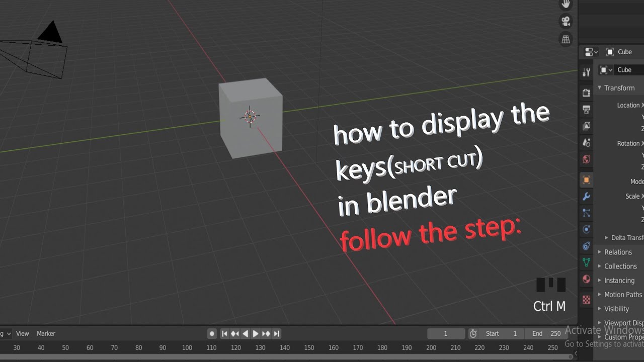The width and height of the screenshot is (644, 362).
Task: Open the Object Constraint properties tab
Action: click(x=586, y=246)
